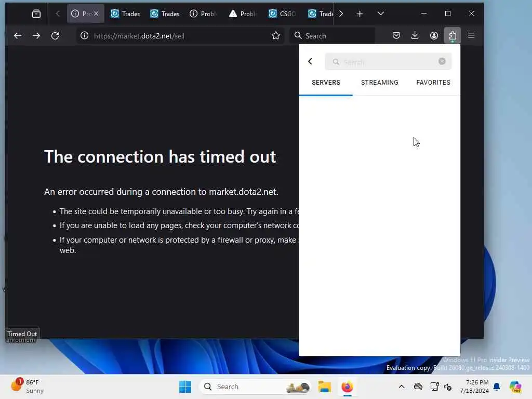Open the Firefox account menu
The width and height of the screenshot is (532, 399).
(434, 36)
